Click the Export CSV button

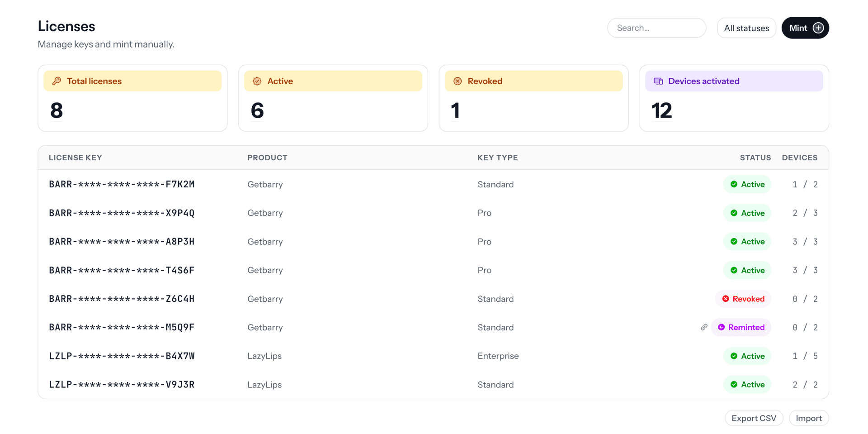(x=754, y=418)
